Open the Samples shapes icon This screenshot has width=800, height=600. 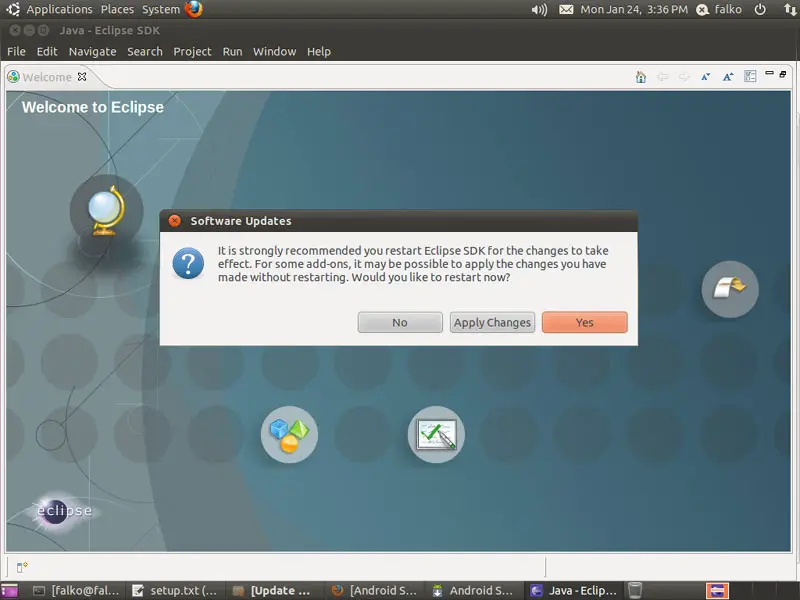tap(289, 435)
